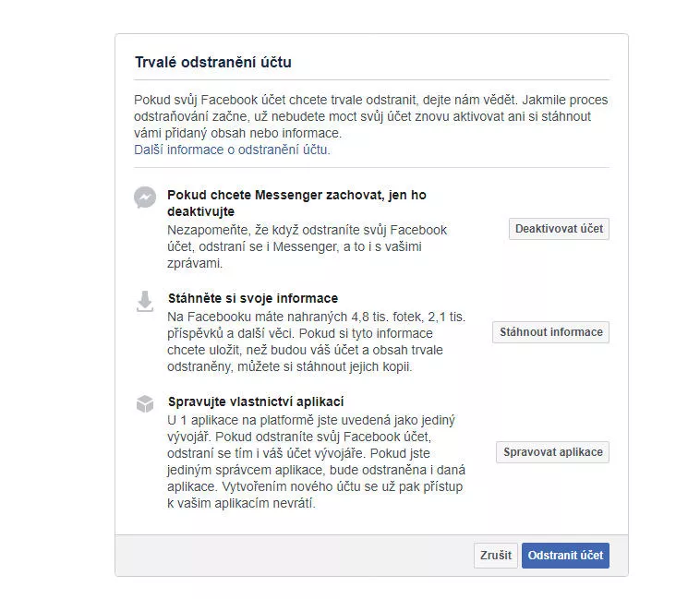Click the Trvalé odstranění účtu dialog title
The image size is (700, 599).
pyautogui.click(x=213, y=62)
